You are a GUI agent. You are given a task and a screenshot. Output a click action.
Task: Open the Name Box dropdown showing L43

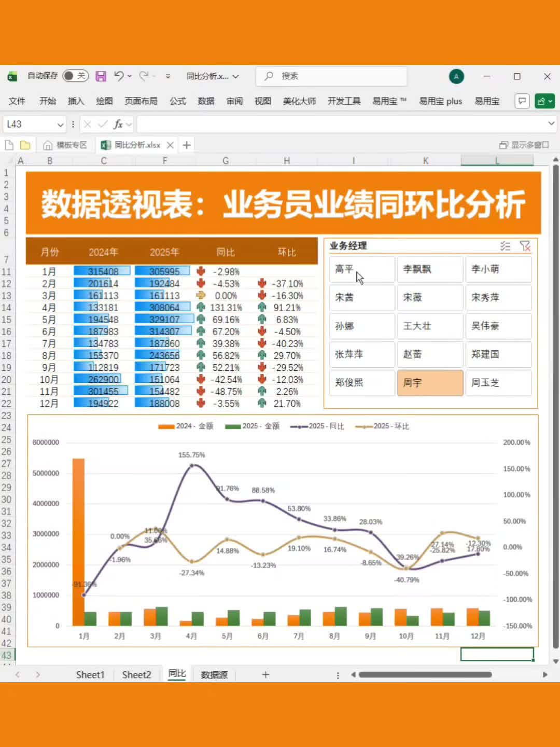click(60, 125)
